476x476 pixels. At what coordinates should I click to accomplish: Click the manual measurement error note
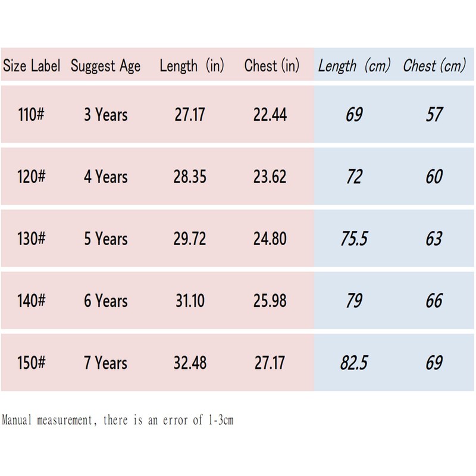[118, 421]
